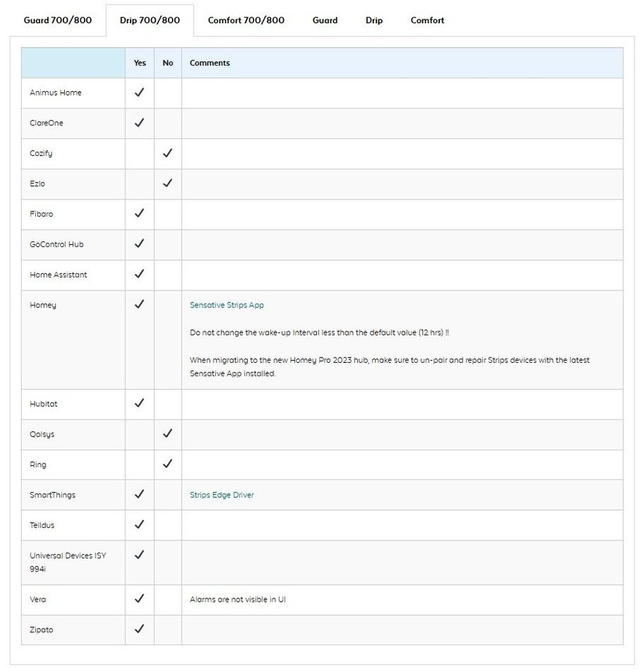Image resolution: width=641 pixels, height=672 pixels.
Task: Open the Drip tab
Action: (374, 20)
